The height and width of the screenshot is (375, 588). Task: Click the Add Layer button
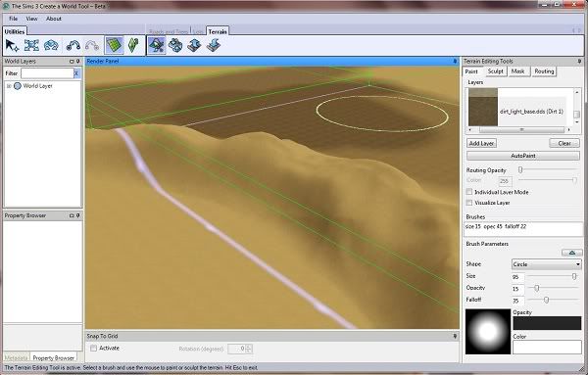coord(481,143)
